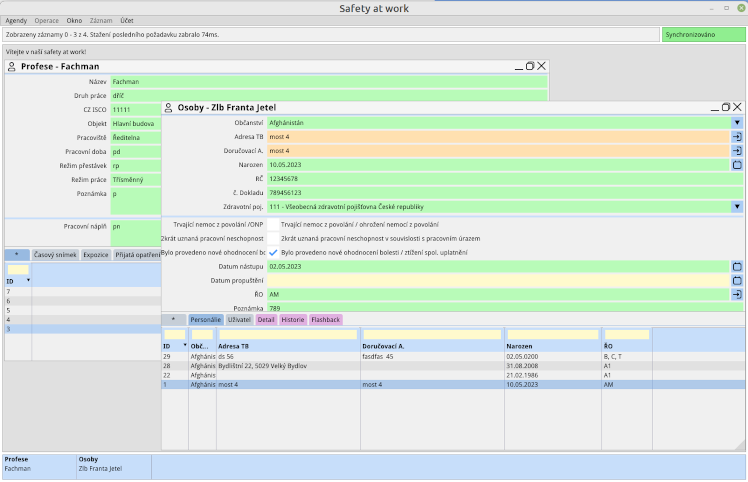Toggle ID sort arrow in Osoby table

click(x=185, y=345)
